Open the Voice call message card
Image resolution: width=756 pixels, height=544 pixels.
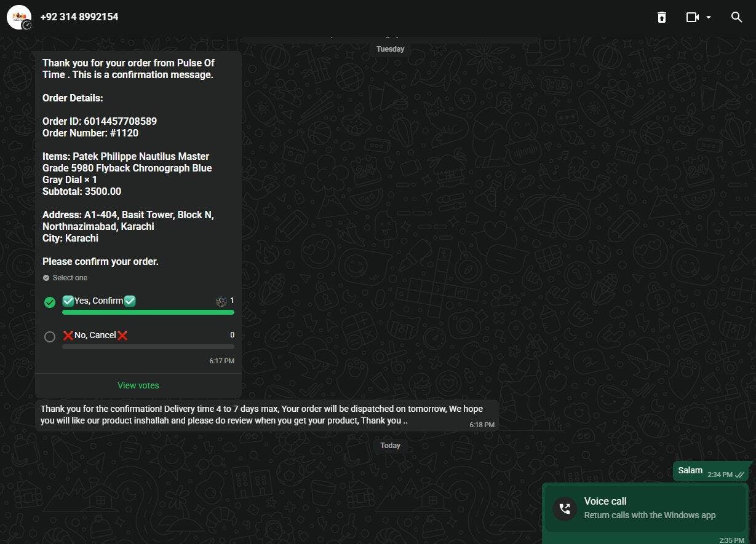(646, 508)
